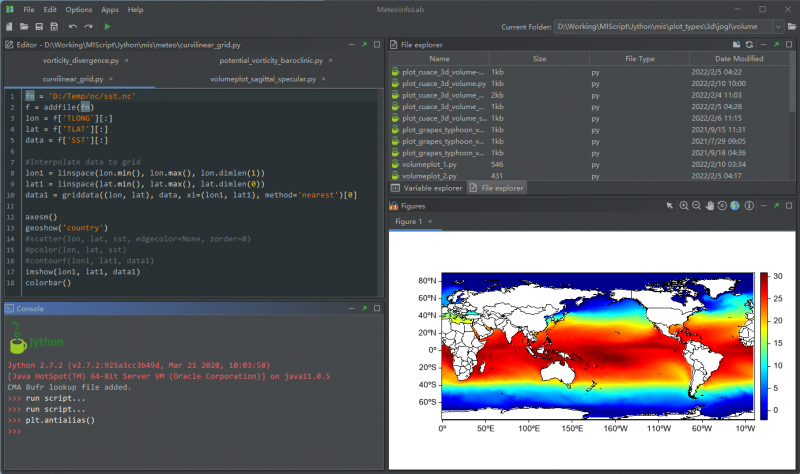Sort files by the Size column header
This screenshot has height=474, width=800.
(x=539, y=59)
